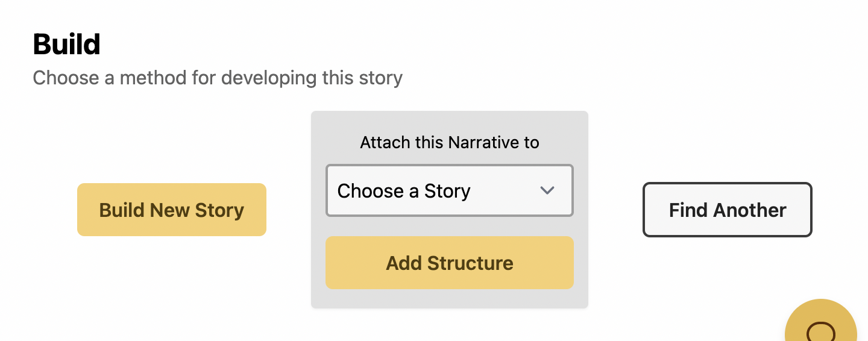The width and height of the screenshot is (868, 341).
Task: Attach narrative via Add Structure
Action: [x=450, y=263]
